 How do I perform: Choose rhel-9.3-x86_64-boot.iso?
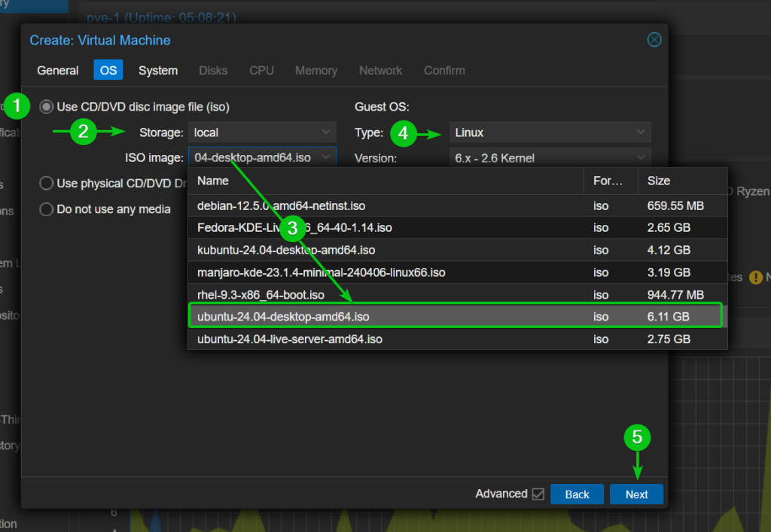(457, 295)
